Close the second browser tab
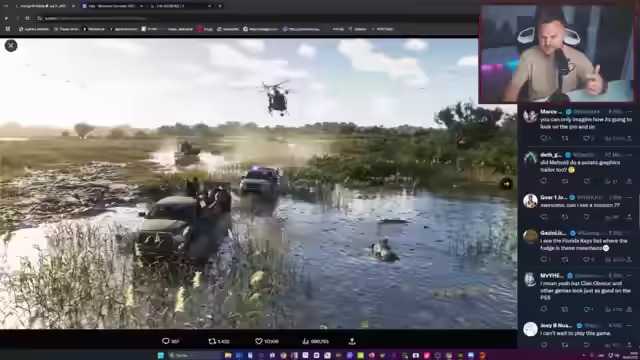 coord(141,6)
